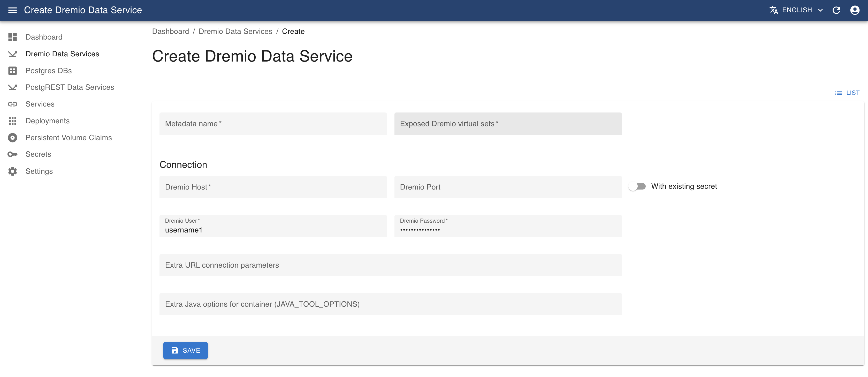Click the Create Dremio Data Service page heading
The image size is (868, 377).
pos(252,56)
